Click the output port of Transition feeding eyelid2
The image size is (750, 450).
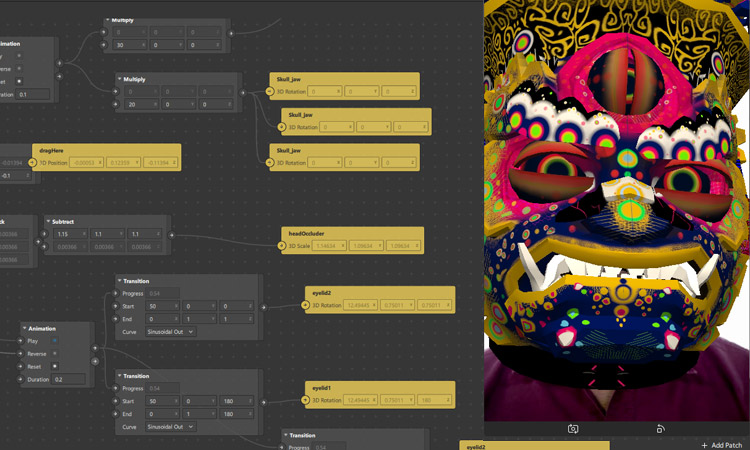(263, 307)
